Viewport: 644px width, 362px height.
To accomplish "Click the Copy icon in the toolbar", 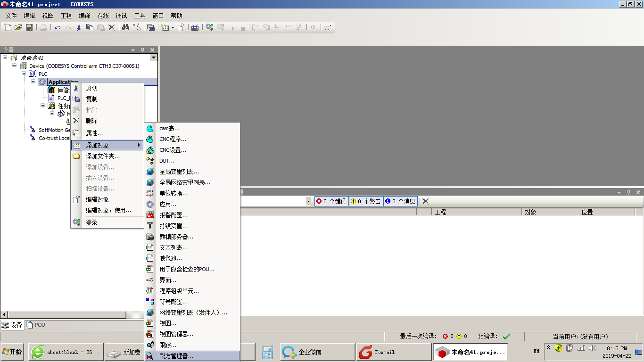I will [x=90, y=27].
